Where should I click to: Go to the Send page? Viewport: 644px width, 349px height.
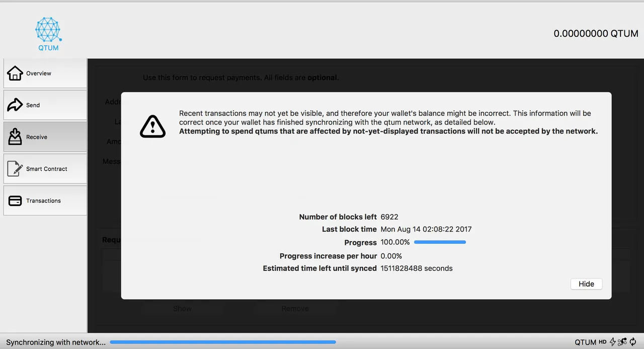click(45, 105)
